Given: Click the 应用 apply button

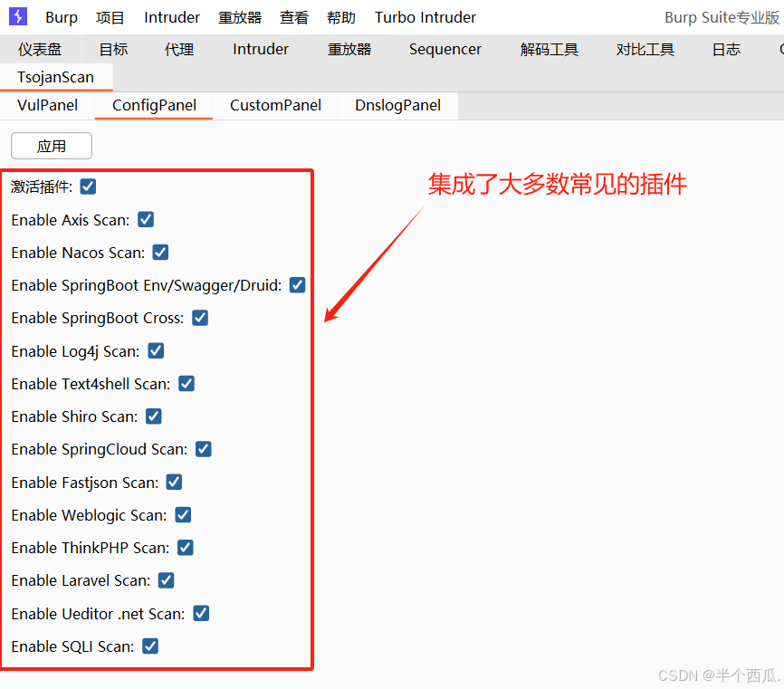Looking at the screenshot, I should pos(52,146).
